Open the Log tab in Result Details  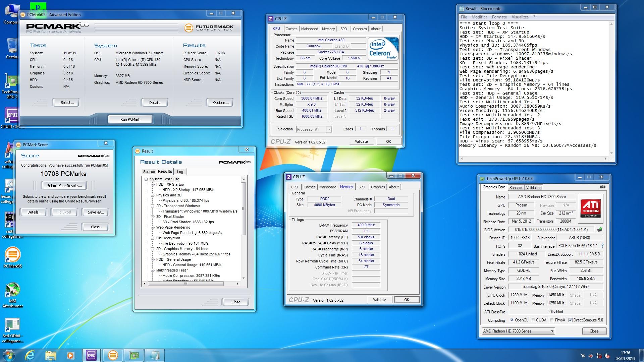(x=180, y=172)
